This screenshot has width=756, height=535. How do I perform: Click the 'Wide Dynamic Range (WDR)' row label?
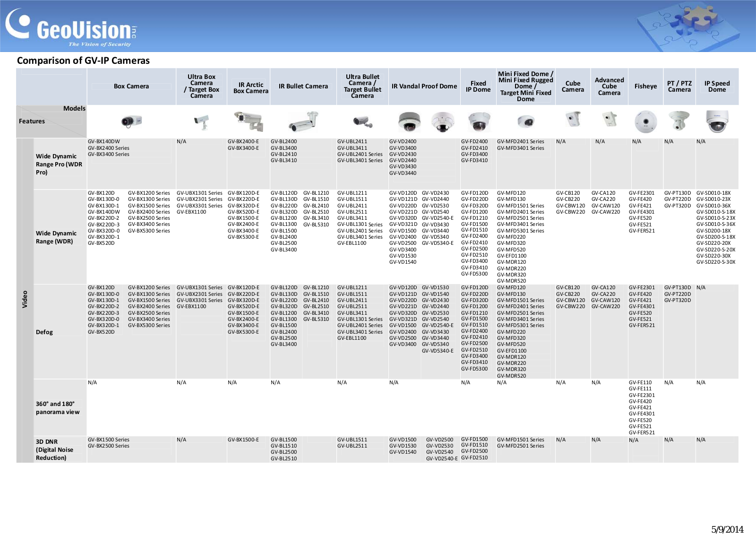[56, 237]
